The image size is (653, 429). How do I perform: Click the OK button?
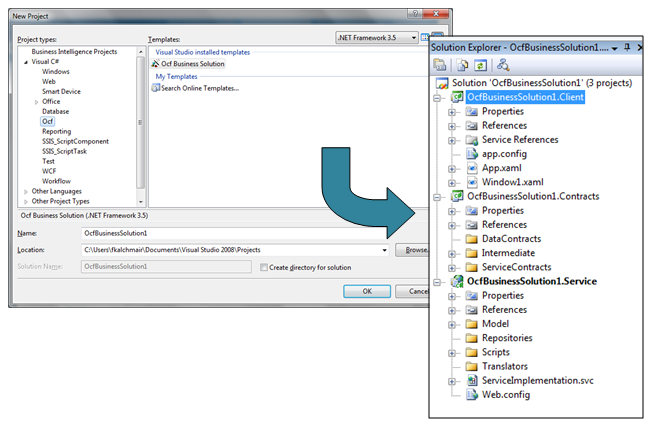pyautogui.click(x=367, y=291)
